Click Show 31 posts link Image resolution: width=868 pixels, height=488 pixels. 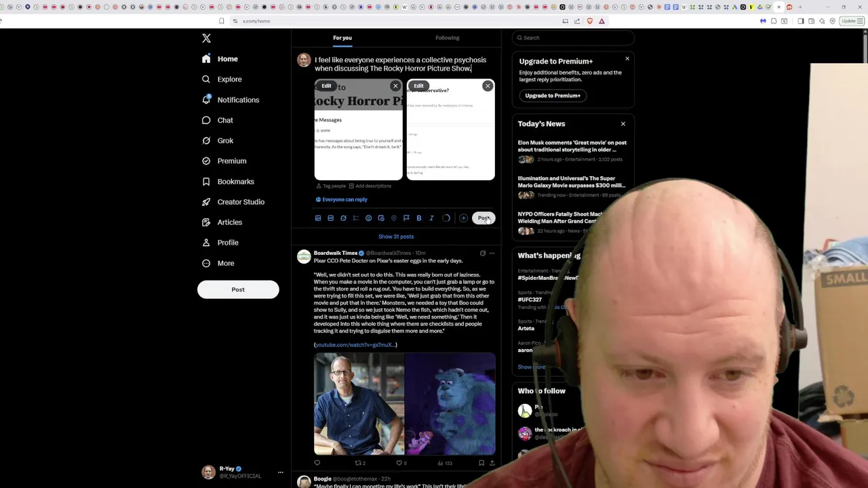coord(396,237)
